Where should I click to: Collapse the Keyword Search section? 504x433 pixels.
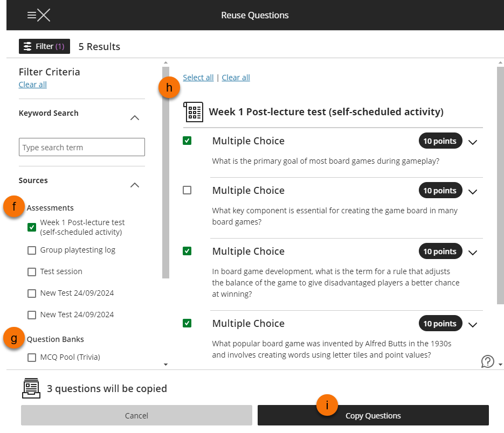pos(135,118)
